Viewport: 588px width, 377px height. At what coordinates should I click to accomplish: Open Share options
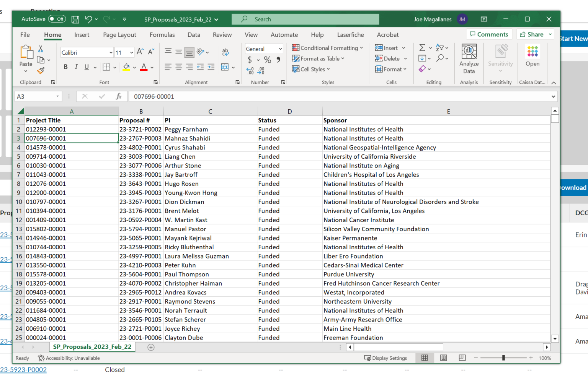pos(533,34)
